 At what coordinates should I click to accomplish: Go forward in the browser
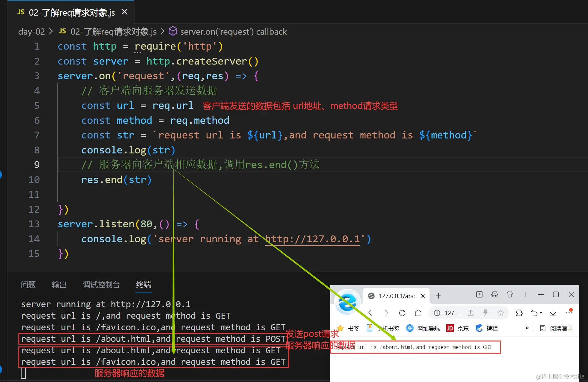[x=386, y=313]
